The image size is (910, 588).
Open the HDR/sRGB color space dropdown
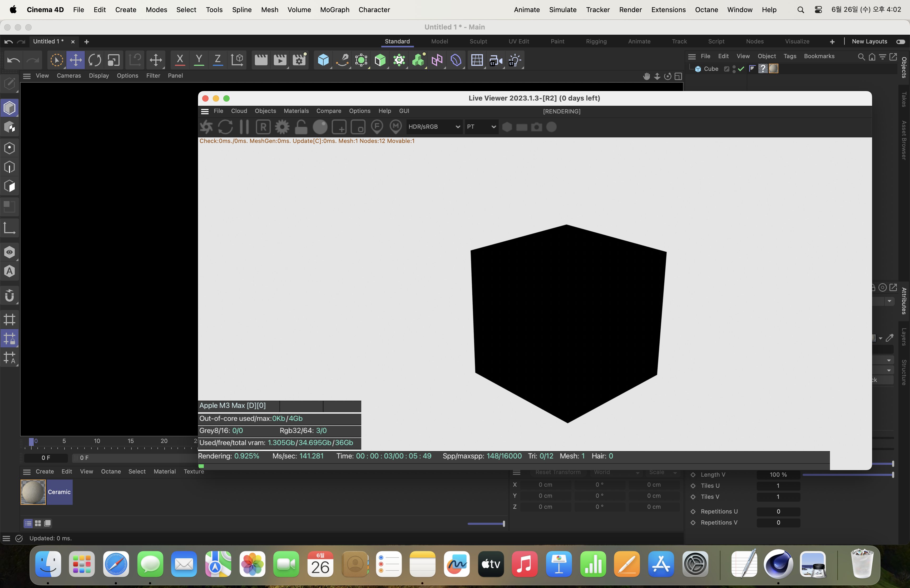(x=434, y=127)
